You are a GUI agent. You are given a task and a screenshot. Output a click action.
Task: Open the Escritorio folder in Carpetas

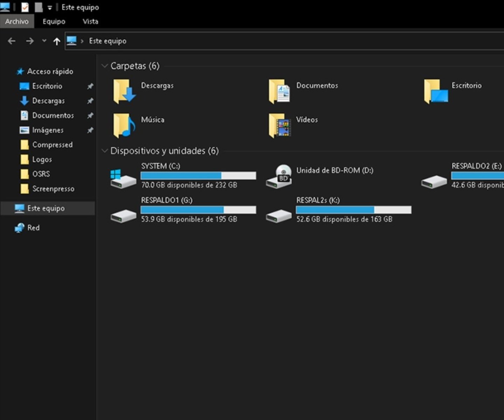436,91
